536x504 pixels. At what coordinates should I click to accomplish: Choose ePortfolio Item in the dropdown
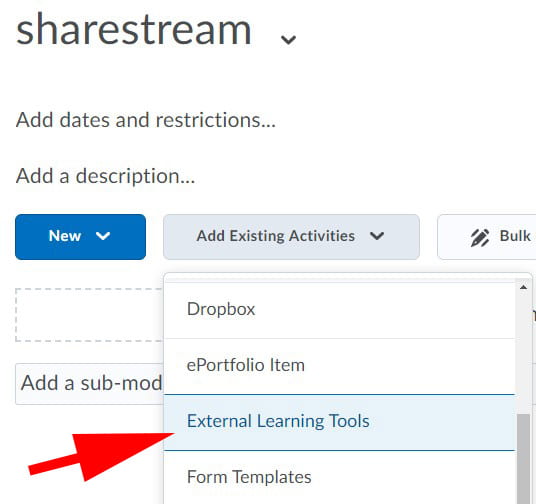[339, 366]
